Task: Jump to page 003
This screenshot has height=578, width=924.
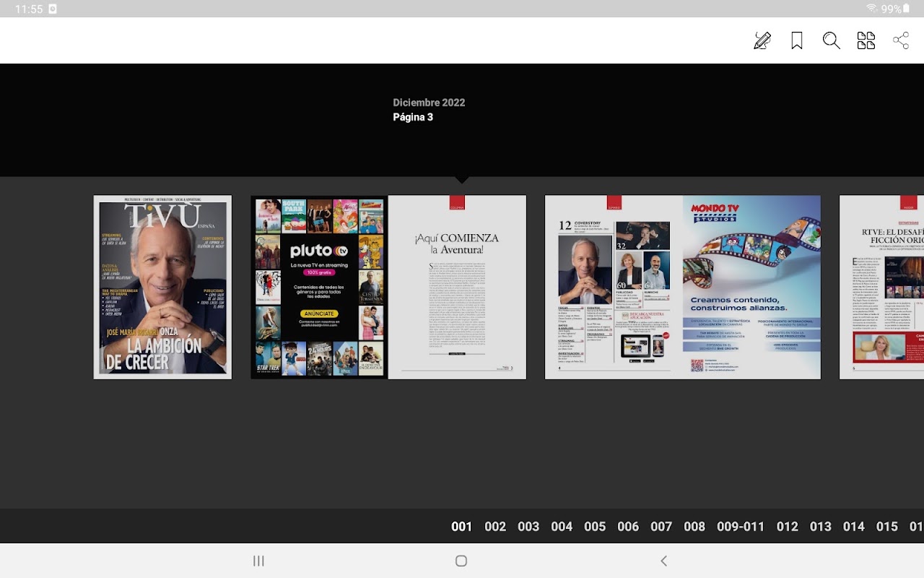Action: click(528, 527)
